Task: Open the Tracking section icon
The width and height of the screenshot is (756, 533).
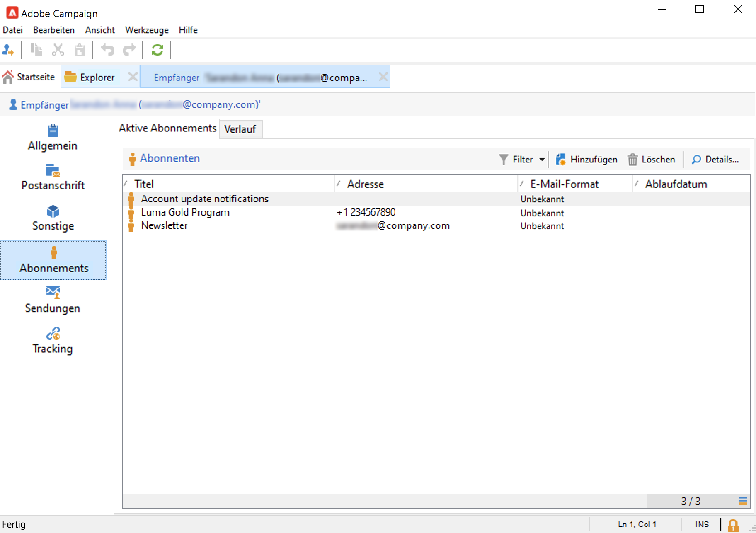Action: tap(53, 334)
